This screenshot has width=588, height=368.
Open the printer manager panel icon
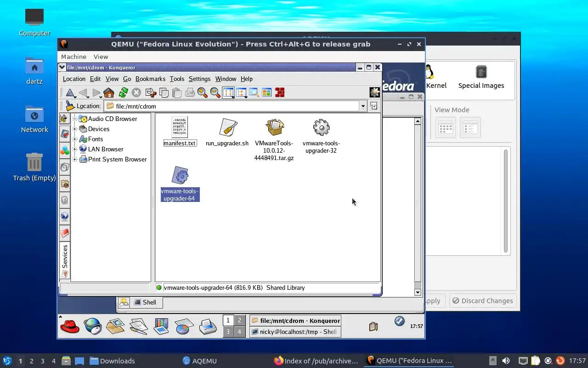pos(208,327)
